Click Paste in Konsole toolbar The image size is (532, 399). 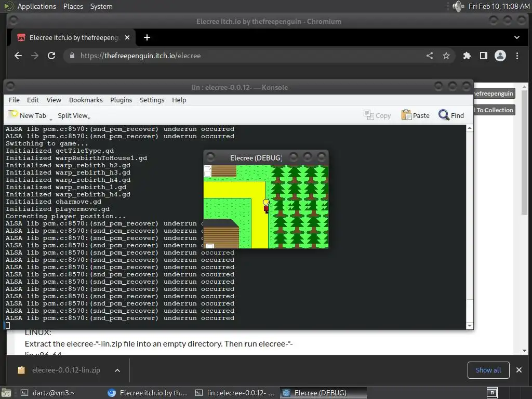(415, 115)
